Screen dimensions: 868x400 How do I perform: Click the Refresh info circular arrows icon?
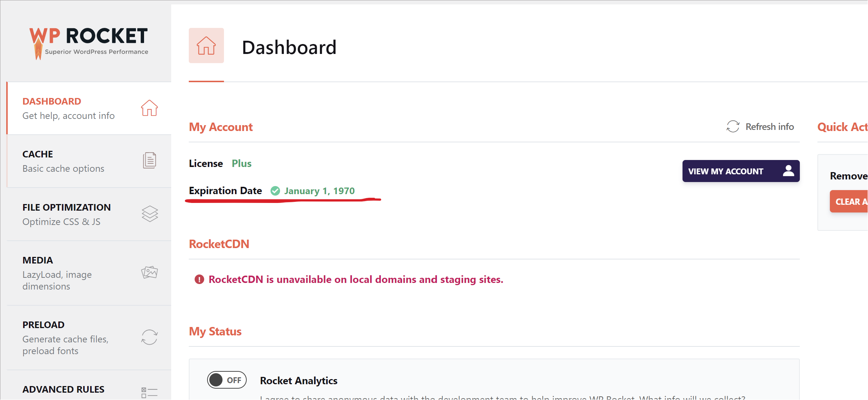point(733,127)
